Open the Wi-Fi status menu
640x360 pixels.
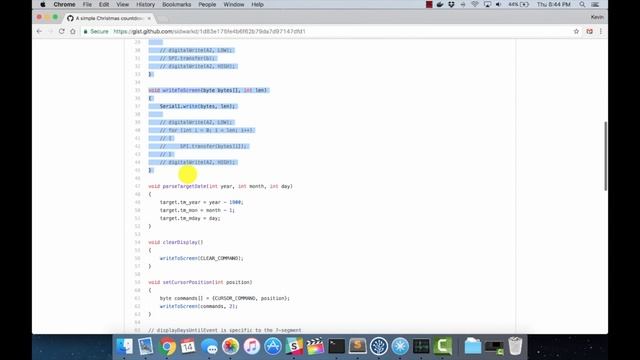(475, 4)
